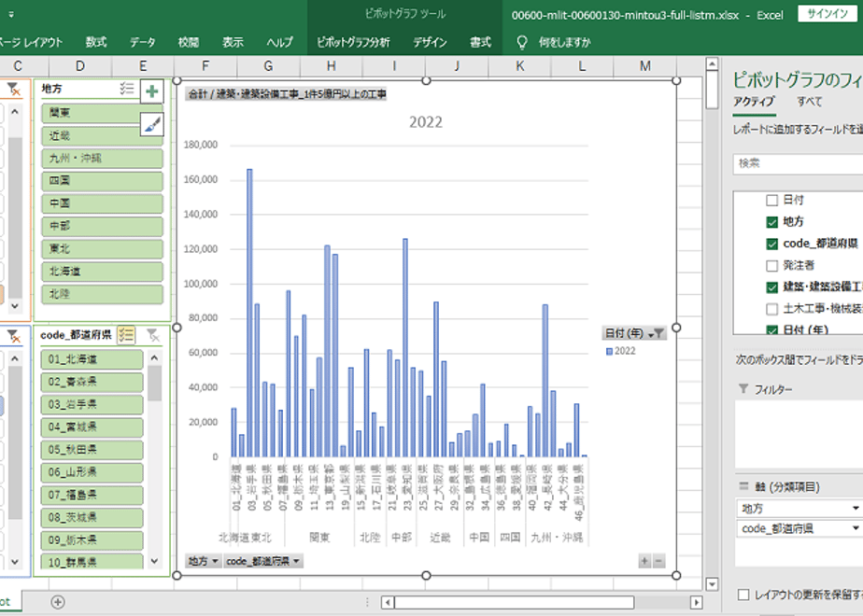The height and width of the screenshot is (616, 863).
Task: Expand chart field with plus button
Action: pos(644,561)
